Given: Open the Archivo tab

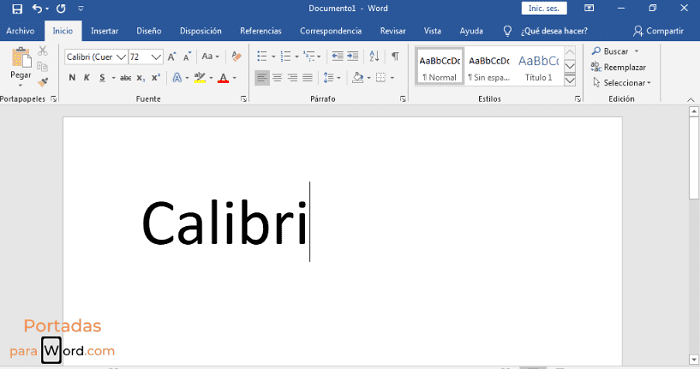Looking at the screenshot, I should coord(20,31).
